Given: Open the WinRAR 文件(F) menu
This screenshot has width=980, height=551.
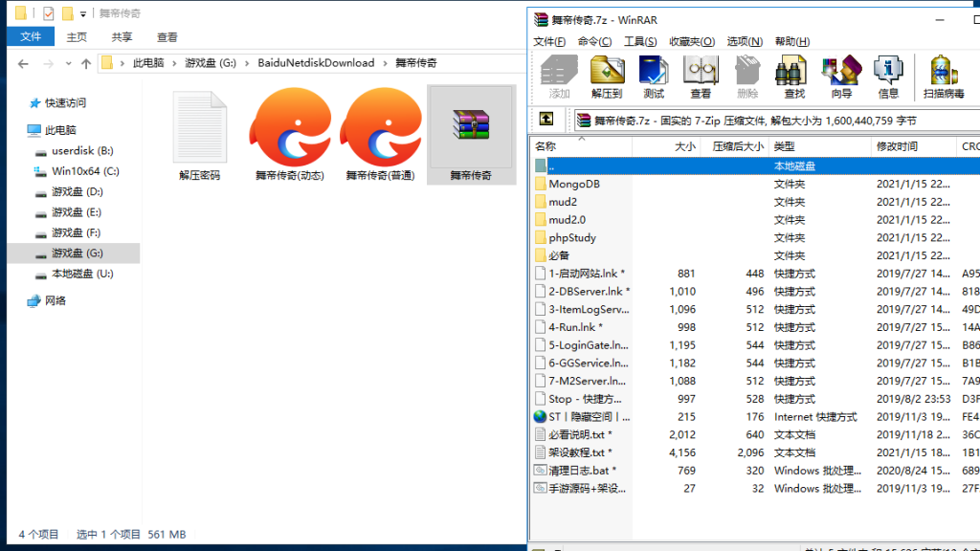Looking at the screenshot, I should pos(549,41).
